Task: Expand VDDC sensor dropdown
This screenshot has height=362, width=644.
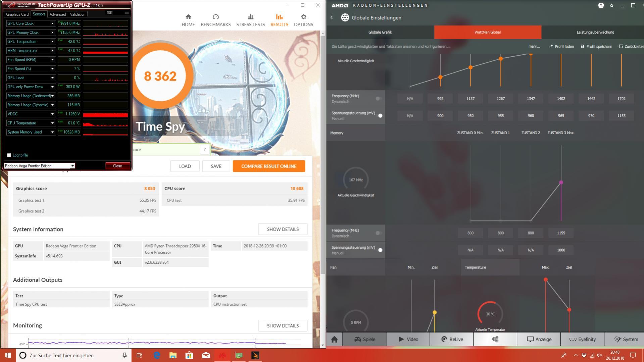Action: click(52, 114)
